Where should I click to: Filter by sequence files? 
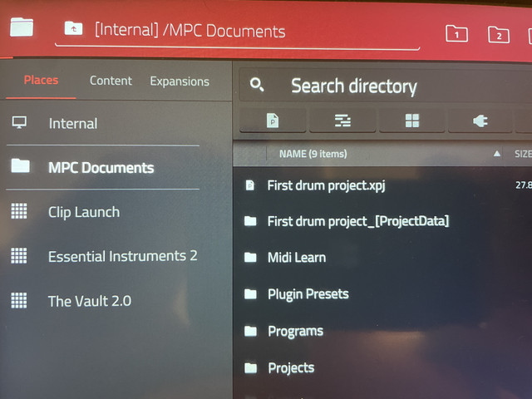click(x=342, y=121)
